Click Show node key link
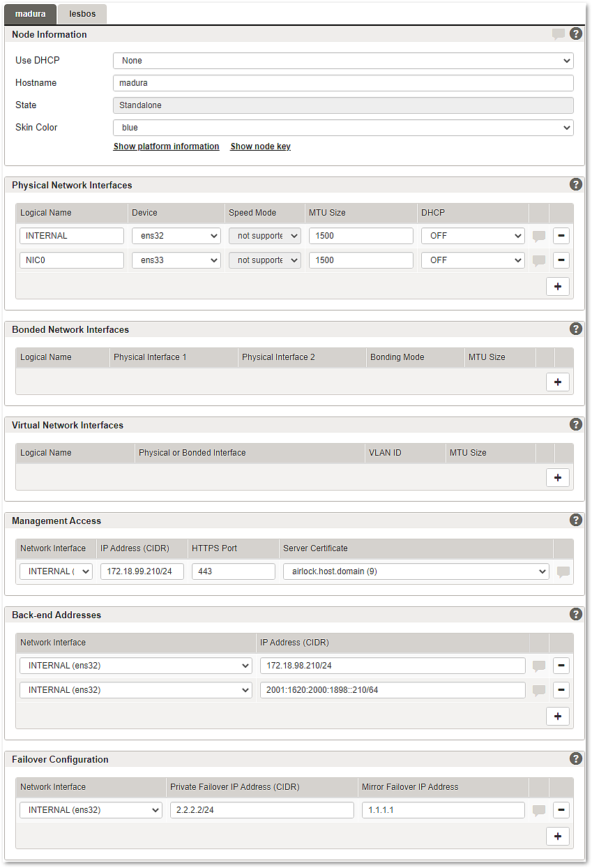 pos(261,147)
